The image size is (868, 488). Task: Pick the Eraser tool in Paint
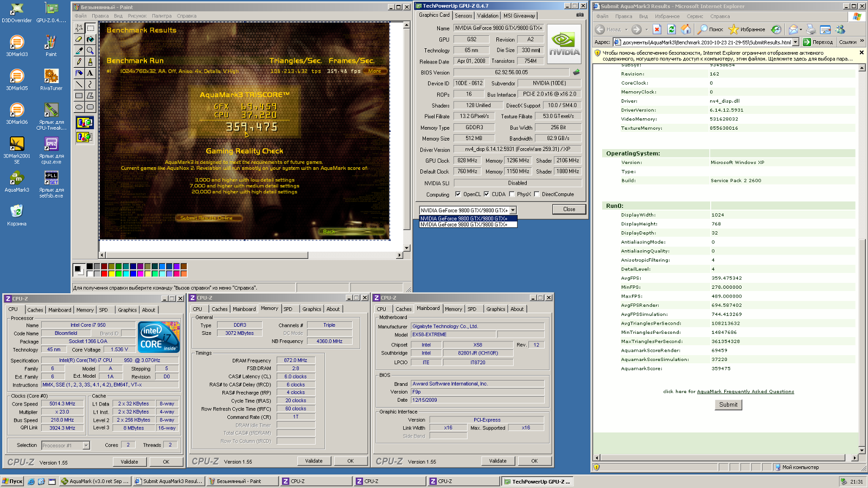[x=79, y=39]
